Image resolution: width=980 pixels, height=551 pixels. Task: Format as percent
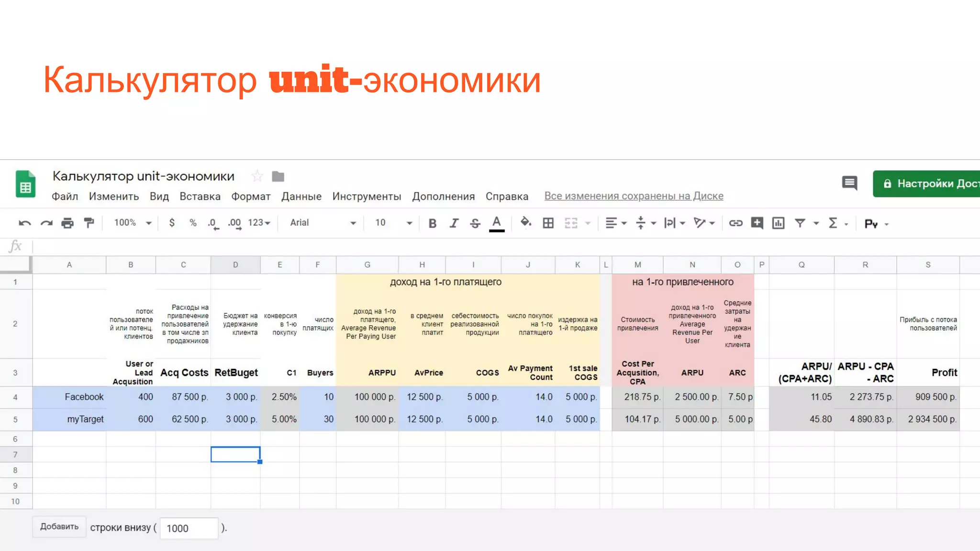pos(193,223)
